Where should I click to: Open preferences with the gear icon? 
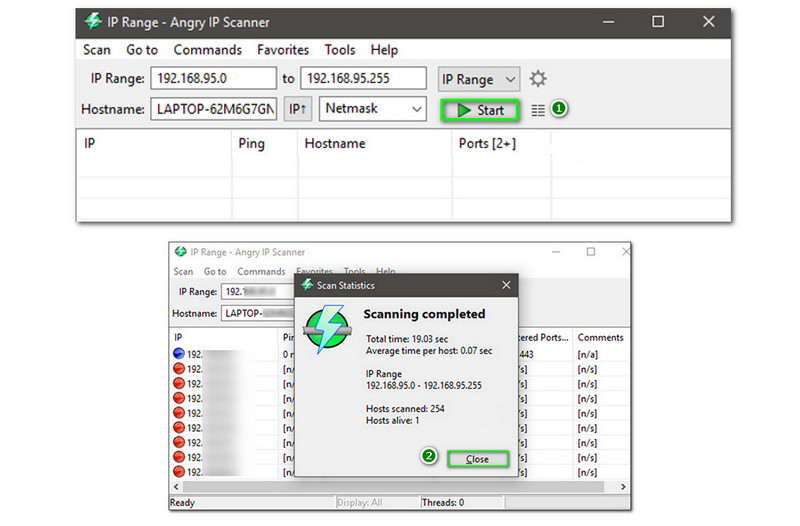[x=538, y=79]
